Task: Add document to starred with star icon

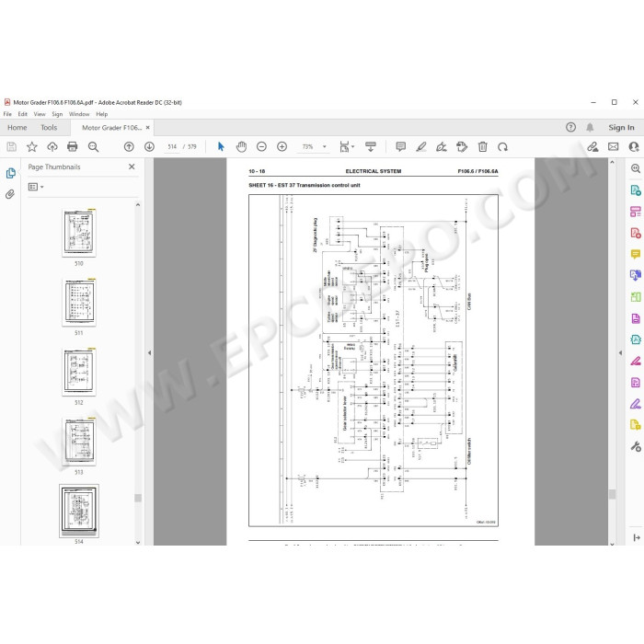Action: [31, 146]
